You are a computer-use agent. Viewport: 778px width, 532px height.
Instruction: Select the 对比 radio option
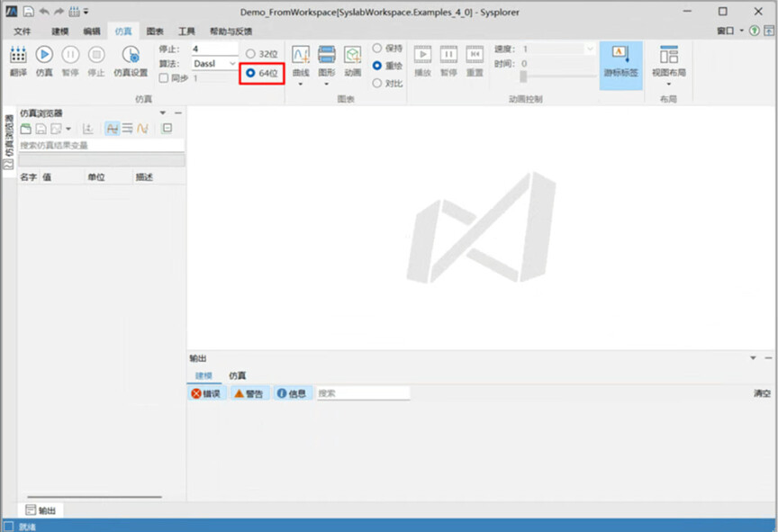[377, 83]
